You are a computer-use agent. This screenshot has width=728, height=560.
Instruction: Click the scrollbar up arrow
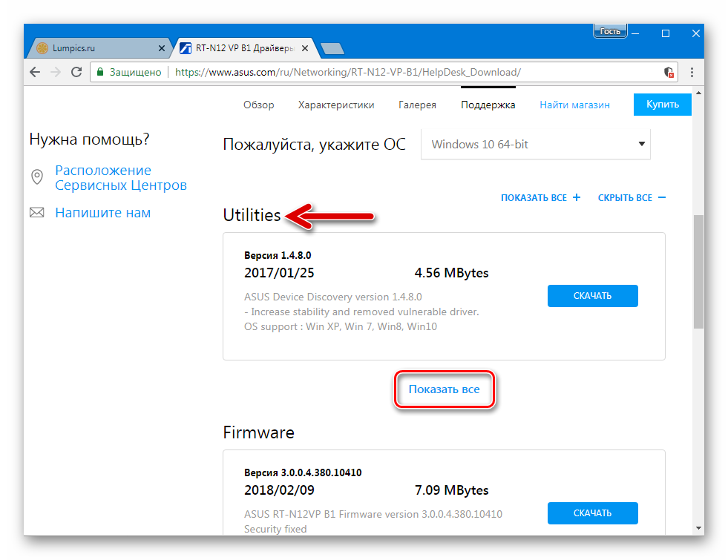pyautogui.click(x=698, y=93)
